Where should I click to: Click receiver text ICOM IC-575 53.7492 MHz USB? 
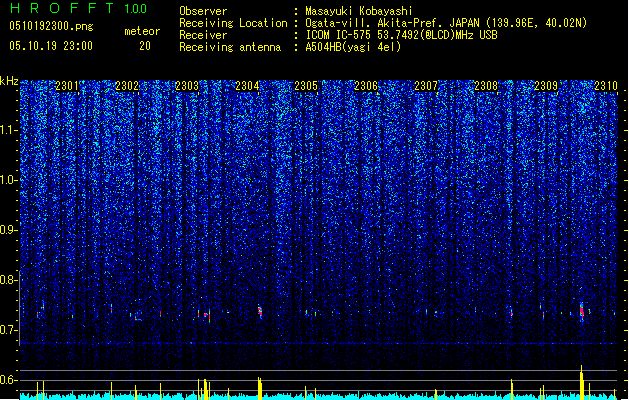(402, 35)
